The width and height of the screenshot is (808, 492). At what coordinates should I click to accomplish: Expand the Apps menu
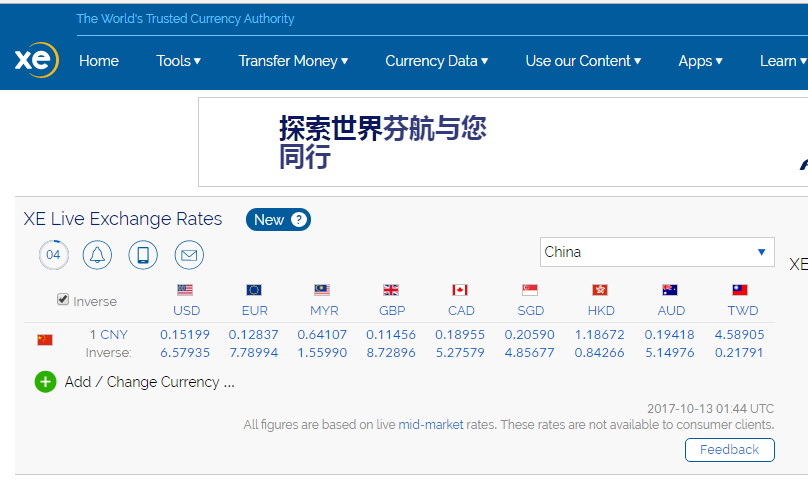[x=700, y=61]
